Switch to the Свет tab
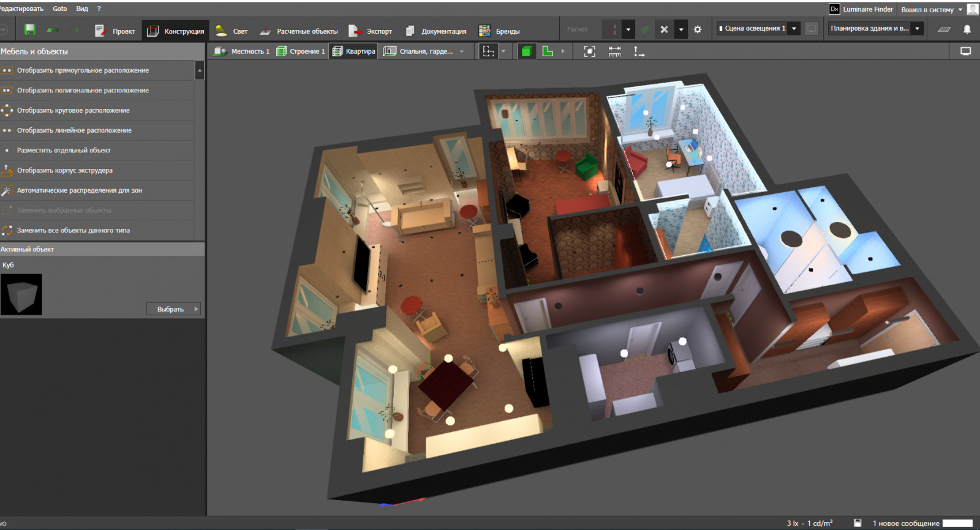The width and height of the screenshot is (980, 530). click(232, 31)
